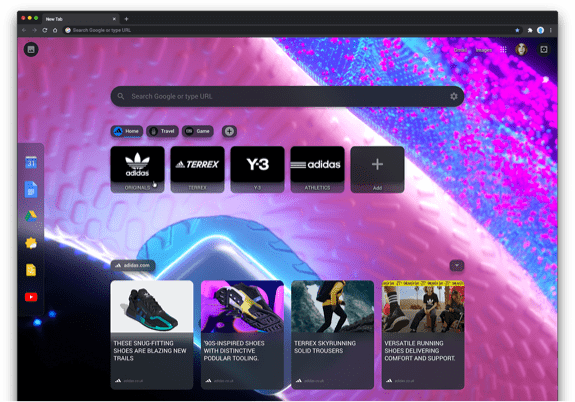Viewport: 575px width, 402px height.
Task: Add a new shortcut group with plus
Action: 229,131
